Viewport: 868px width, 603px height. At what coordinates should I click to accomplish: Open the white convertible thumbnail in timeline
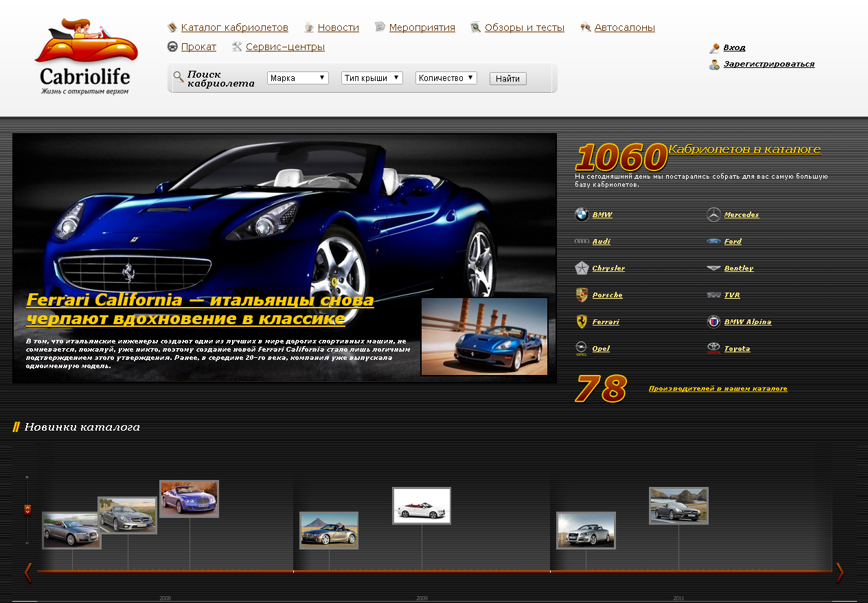(x=422, y=505)
